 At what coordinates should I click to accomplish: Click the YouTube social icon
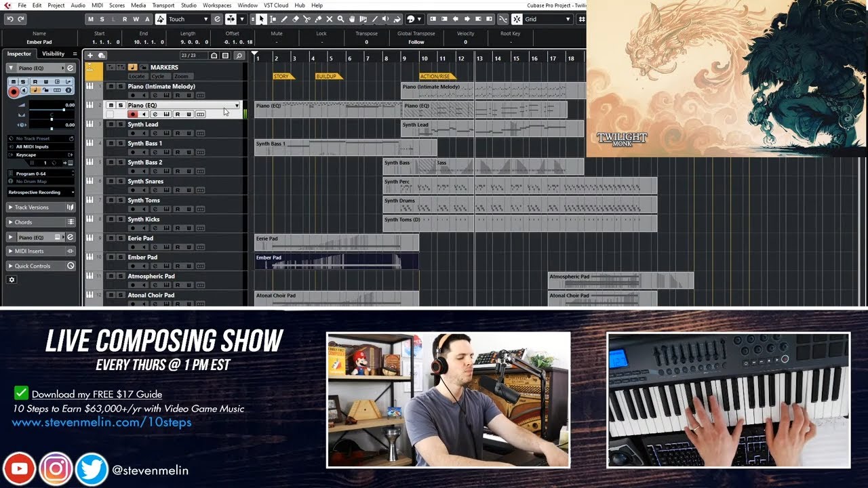pos(19,469)
